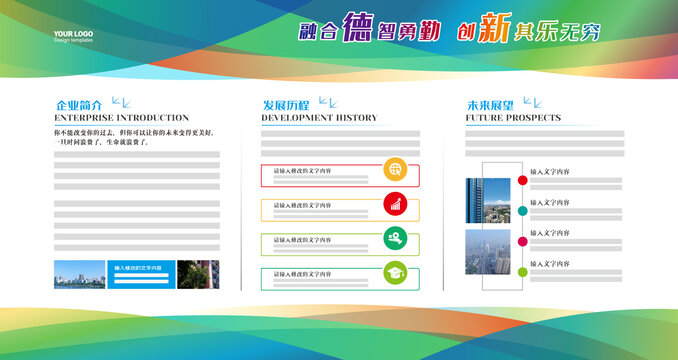The image size is (678, 360).
Task: Open the hazy city aerial photo
Action: [488, 252]
